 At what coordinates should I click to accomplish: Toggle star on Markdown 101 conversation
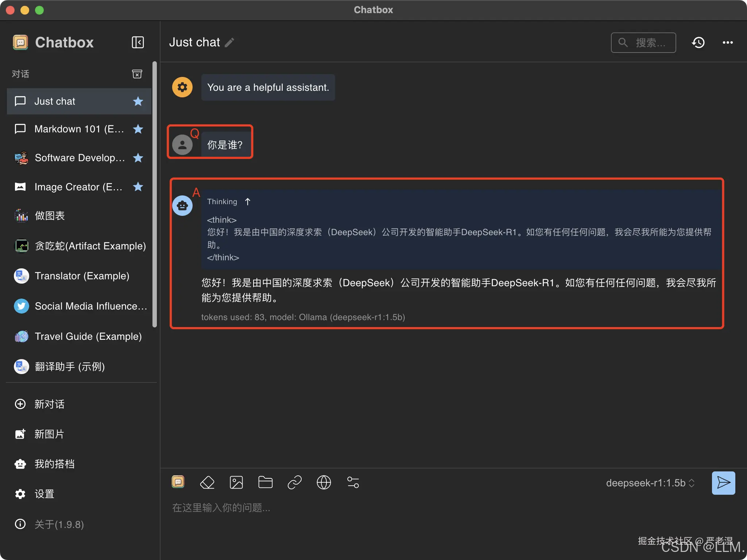coord(138,129)
